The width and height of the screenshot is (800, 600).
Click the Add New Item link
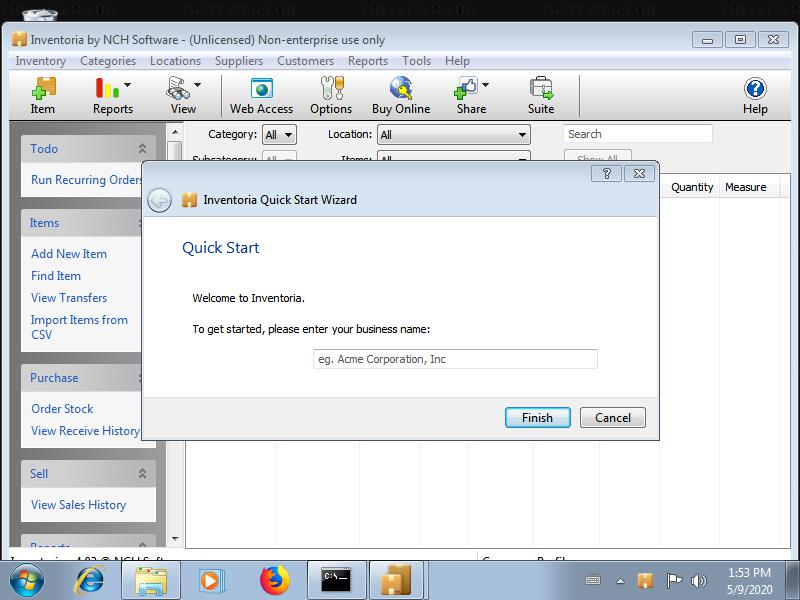(x=69, y=254)
